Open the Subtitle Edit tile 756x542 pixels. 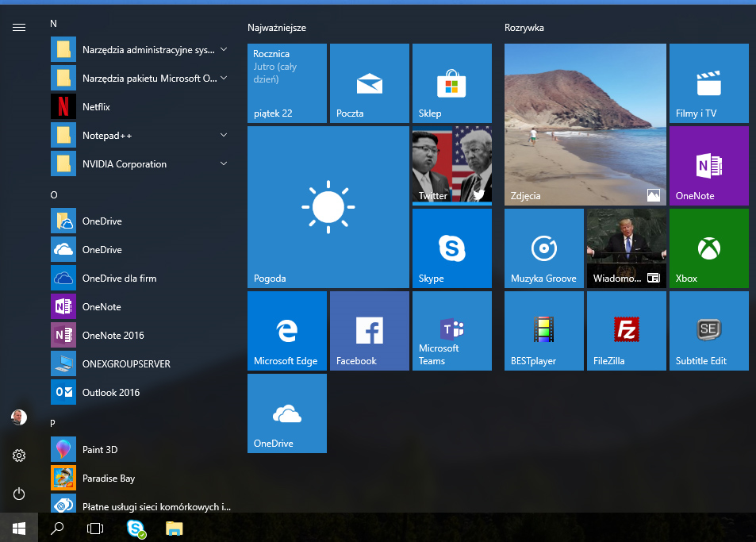click(708, 331)
